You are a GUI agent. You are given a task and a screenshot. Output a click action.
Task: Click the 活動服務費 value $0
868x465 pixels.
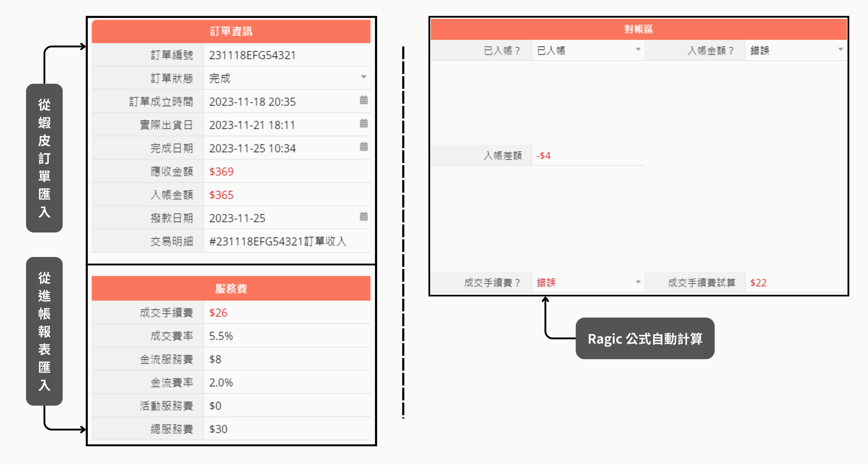(215, 405)
